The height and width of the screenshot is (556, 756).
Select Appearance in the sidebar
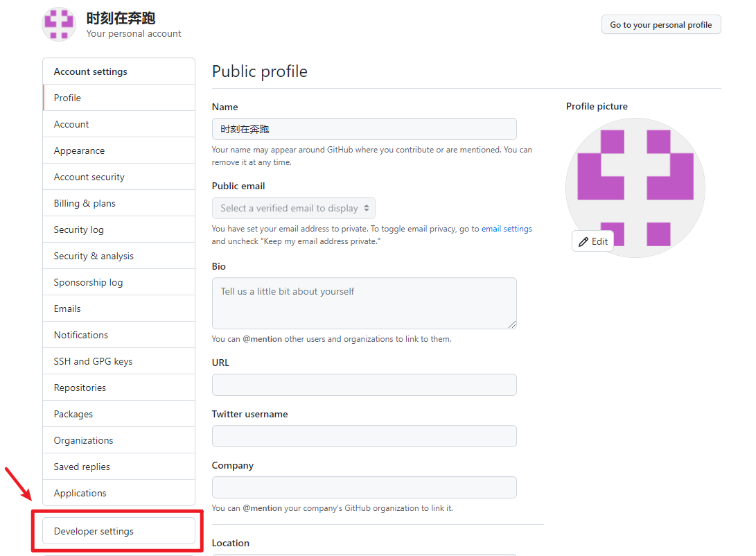click(x=118, y=150)
